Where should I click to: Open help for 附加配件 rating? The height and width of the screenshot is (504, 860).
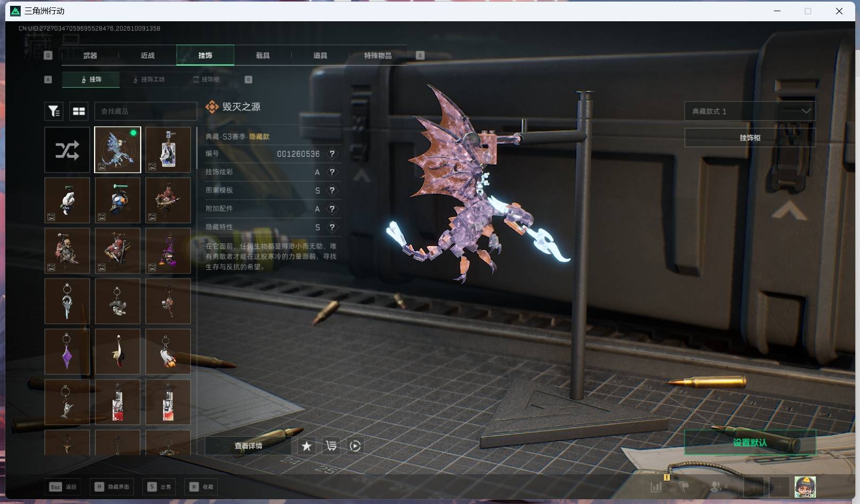click(332, 209)
